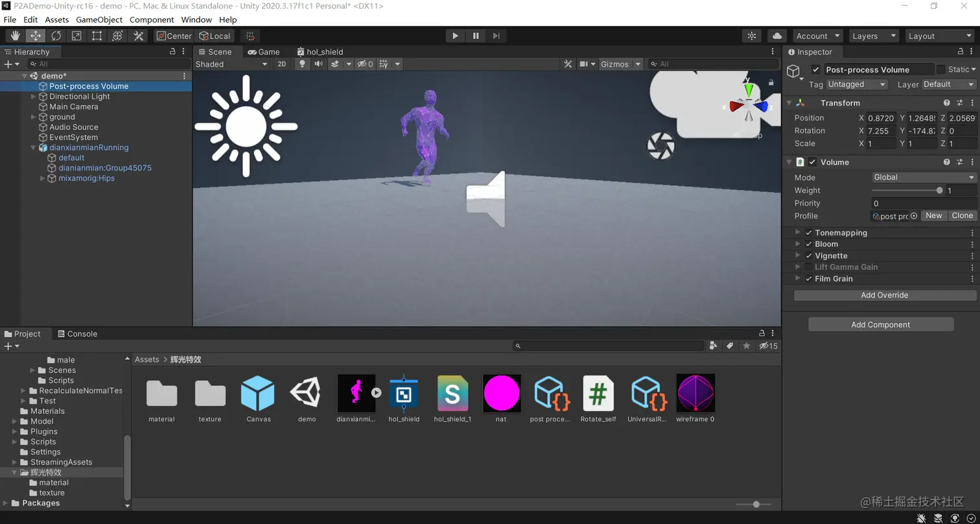This screenshot has width=980, height=524.
Task: Select the Hand tool in the toolbar
Action: coord(15,36)
